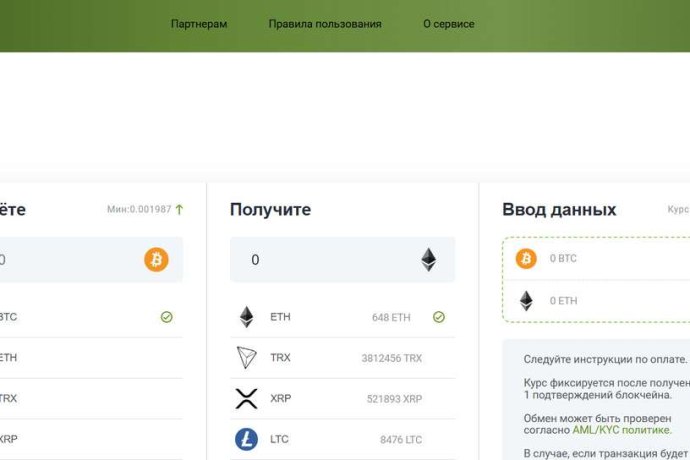
Task: Click green checkmark next to 648 ETH
Action: pos(439,317)
